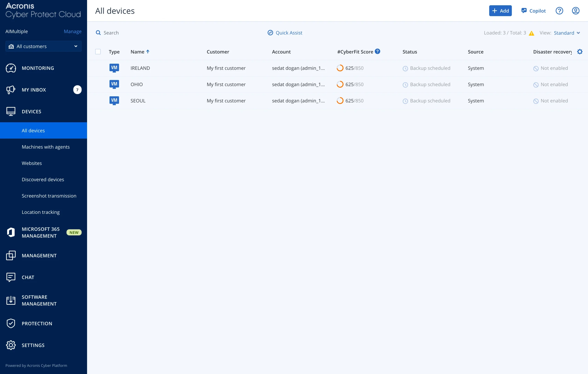
Task: Click the Monitoring menu label
Action: [38, 68]
